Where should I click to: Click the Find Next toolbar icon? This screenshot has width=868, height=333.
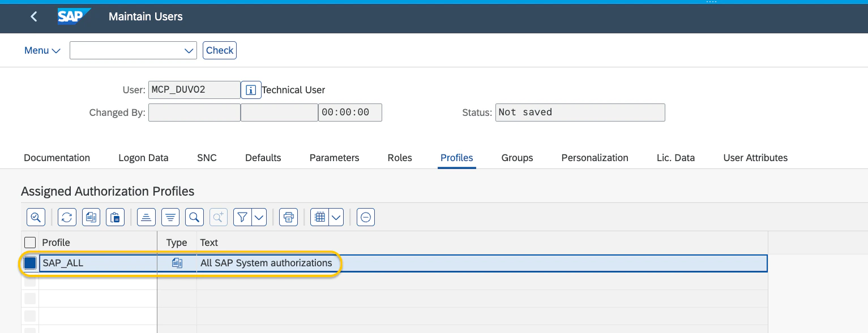[219, 217]
